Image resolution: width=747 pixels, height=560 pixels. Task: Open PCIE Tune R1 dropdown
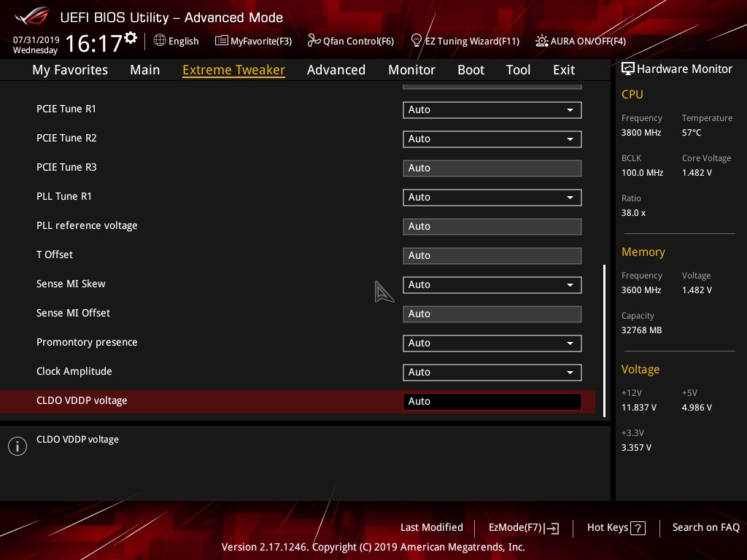pos(492,109)
